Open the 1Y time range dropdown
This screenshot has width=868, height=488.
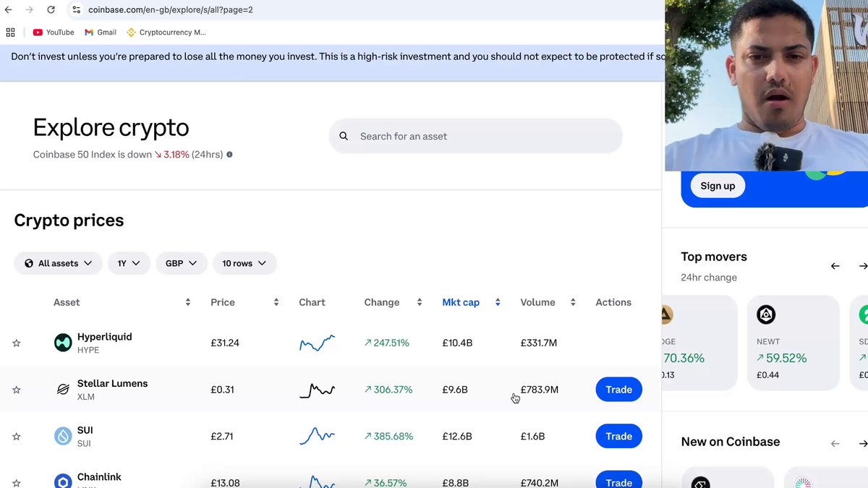129,263
